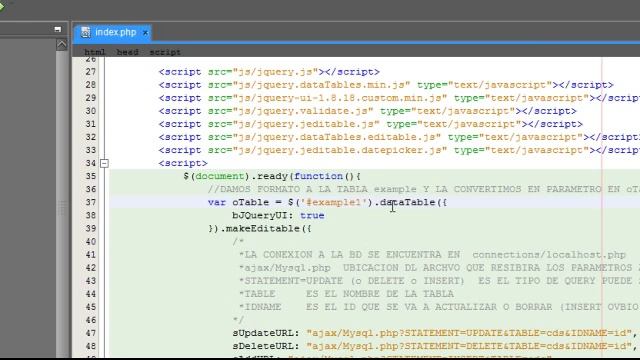This screenshot has width=640, height=360.
Task: Minimize the left side panel
Action: pyautogui.click(x=58, y=29)
